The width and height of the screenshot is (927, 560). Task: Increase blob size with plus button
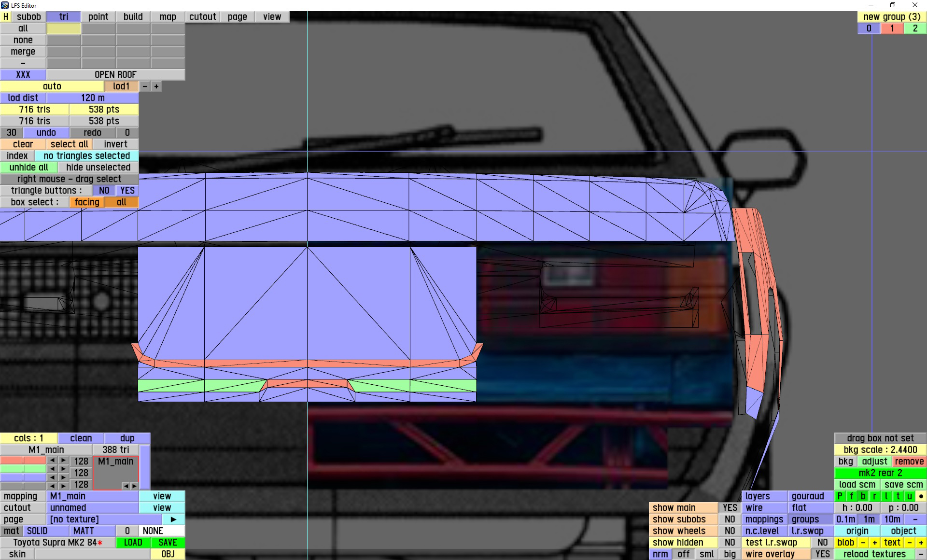tap(874, 542)
